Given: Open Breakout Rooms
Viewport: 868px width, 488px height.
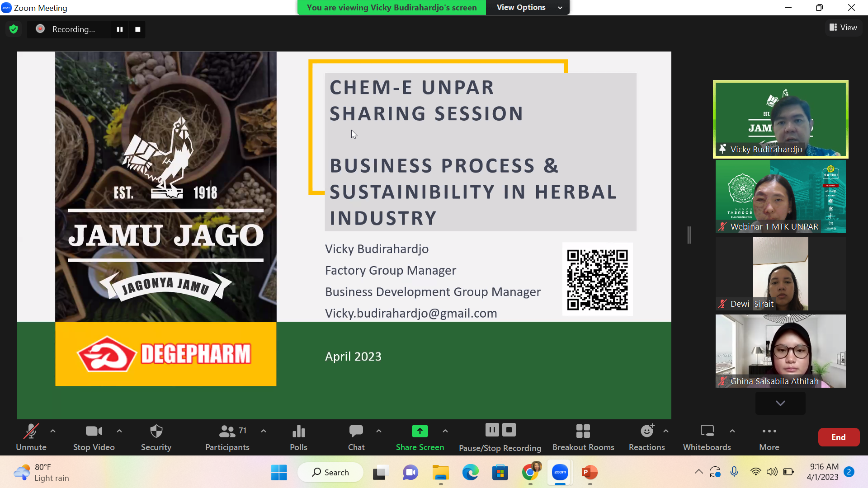Looking at the screenshot, I should tap(583, 437).
